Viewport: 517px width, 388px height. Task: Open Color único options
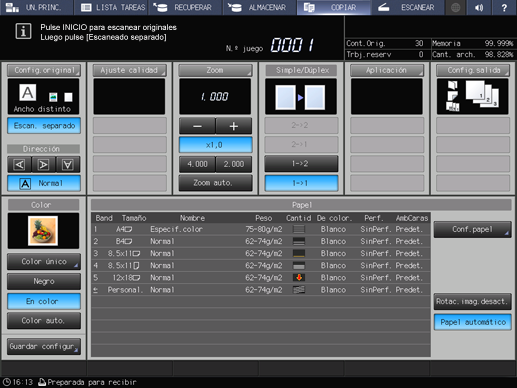pos(44,262)
